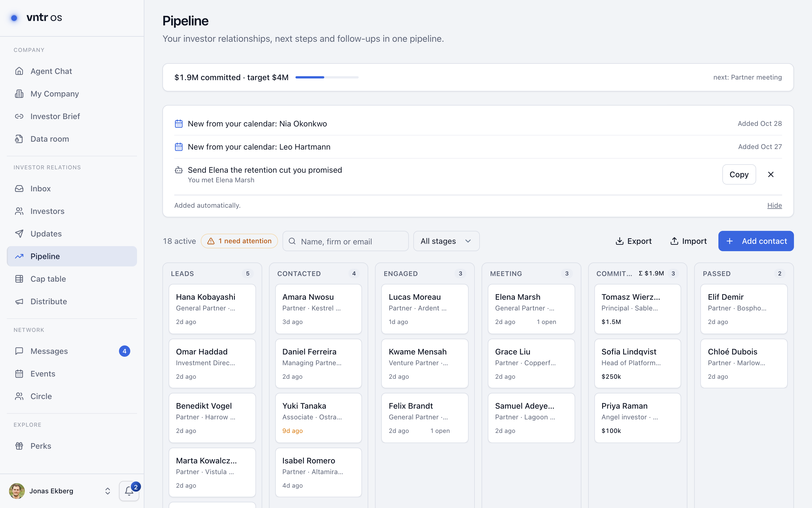The image size is (812, 508).
Task: Dismiss the Send Elena retention cut suggestion
Action: [771, 174]
